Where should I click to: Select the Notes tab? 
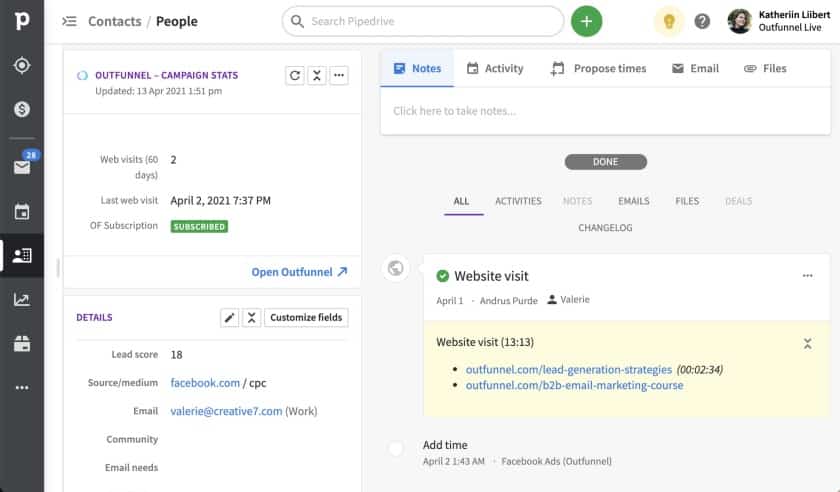tap(417, 69)
